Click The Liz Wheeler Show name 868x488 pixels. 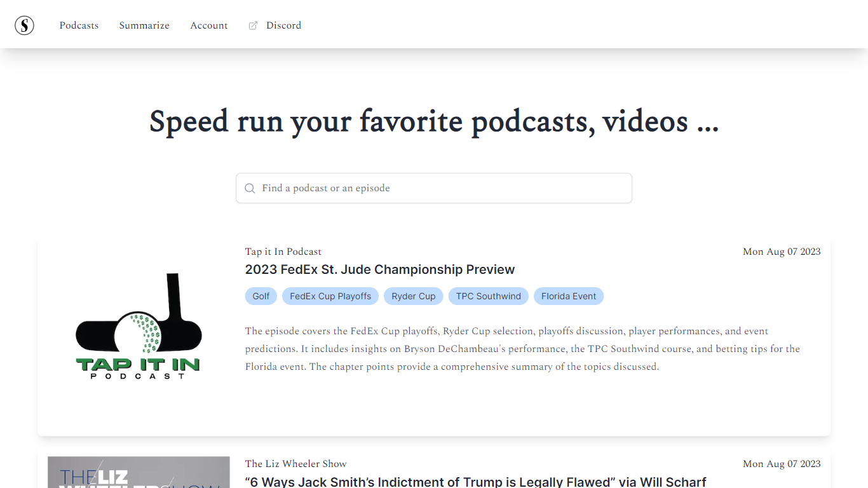295,464
